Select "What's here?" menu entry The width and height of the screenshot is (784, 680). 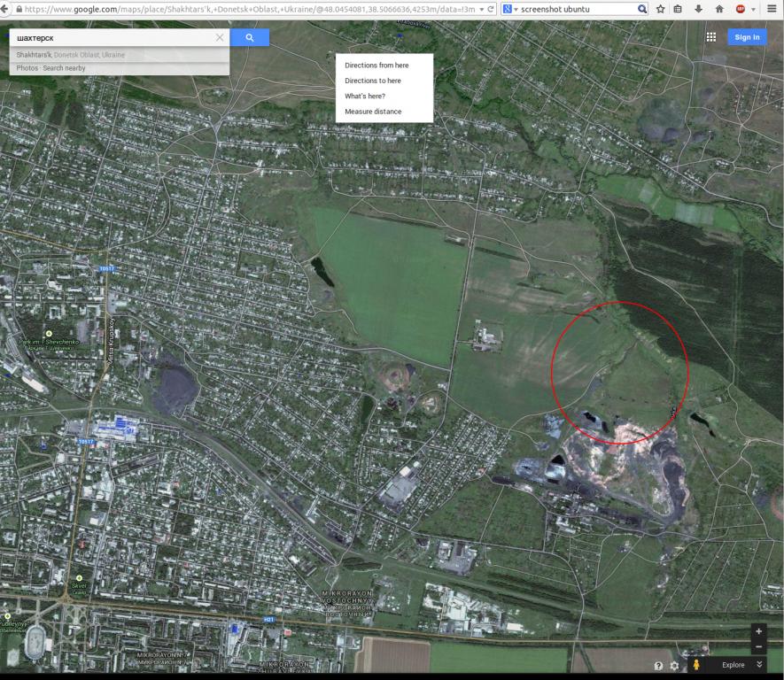365,96
